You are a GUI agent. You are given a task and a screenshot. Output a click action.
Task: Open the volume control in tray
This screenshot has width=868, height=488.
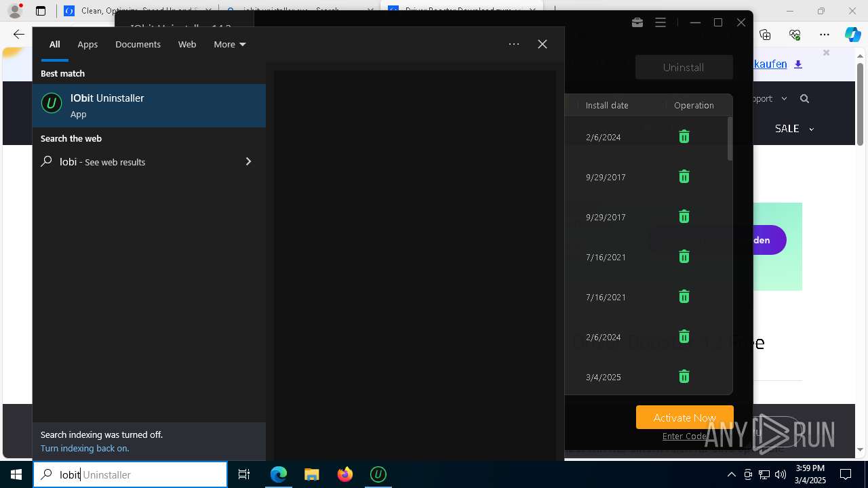[781, 474]
